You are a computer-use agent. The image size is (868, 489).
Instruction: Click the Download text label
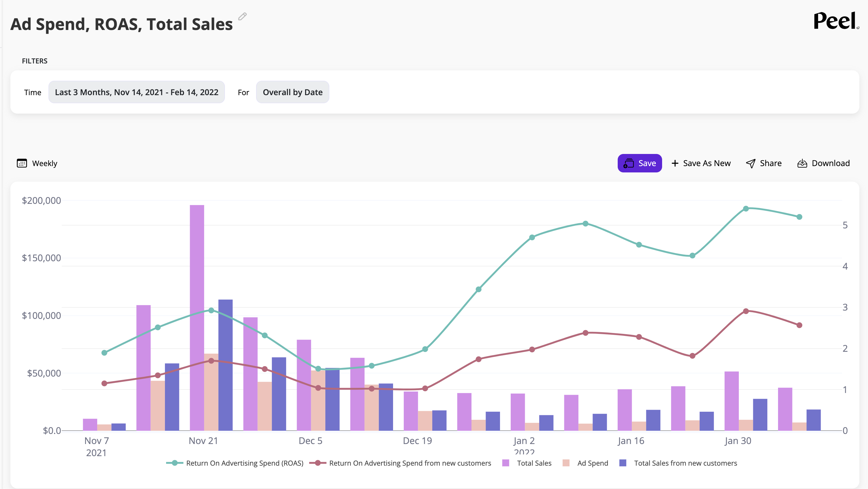point(830,163)
